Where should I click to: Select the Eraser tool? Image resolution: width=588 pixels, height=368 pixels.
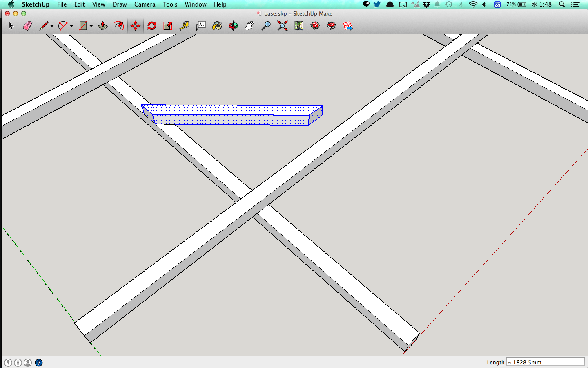pyautogui.click(x=27, y=26)
